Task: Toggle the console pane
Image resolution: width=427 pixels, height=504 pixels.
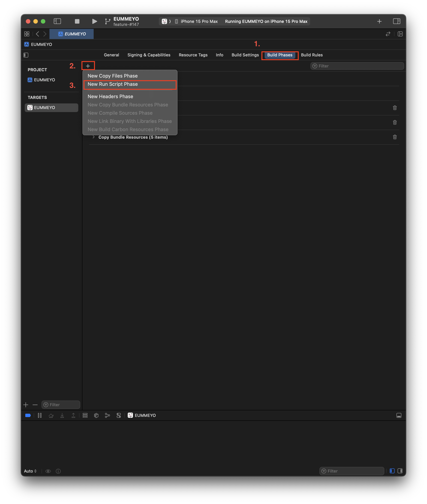Action: (x=400, y=471)
